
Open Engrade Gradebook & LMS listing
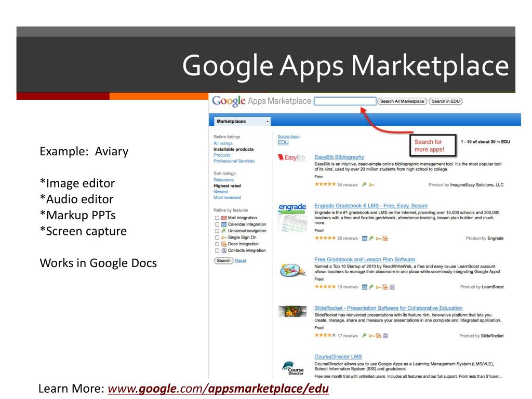(371, 206)
